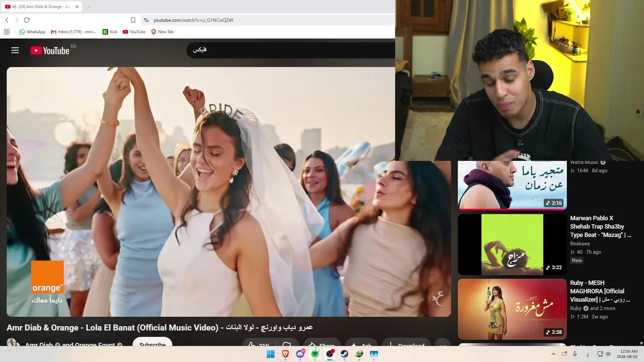Open network settings from the tray icon

[x=600, y=354]
